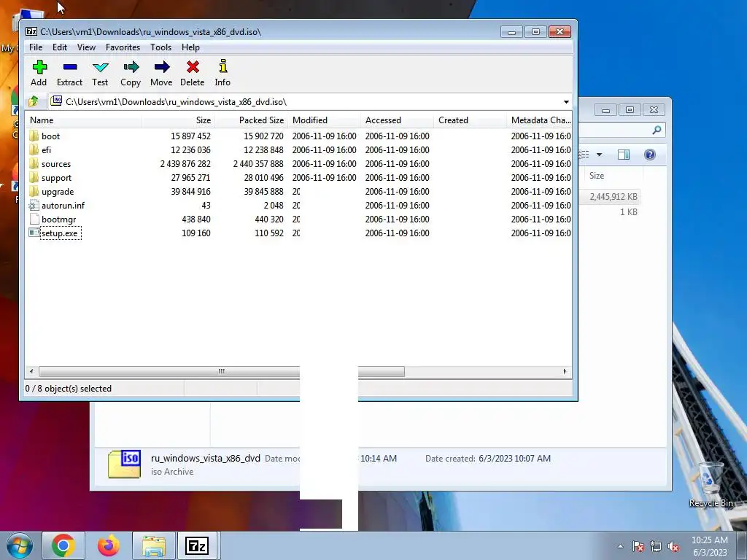This screenshot has height=560, width=747.
Task: Sort by Accessed column header
Action: [397, 120]
